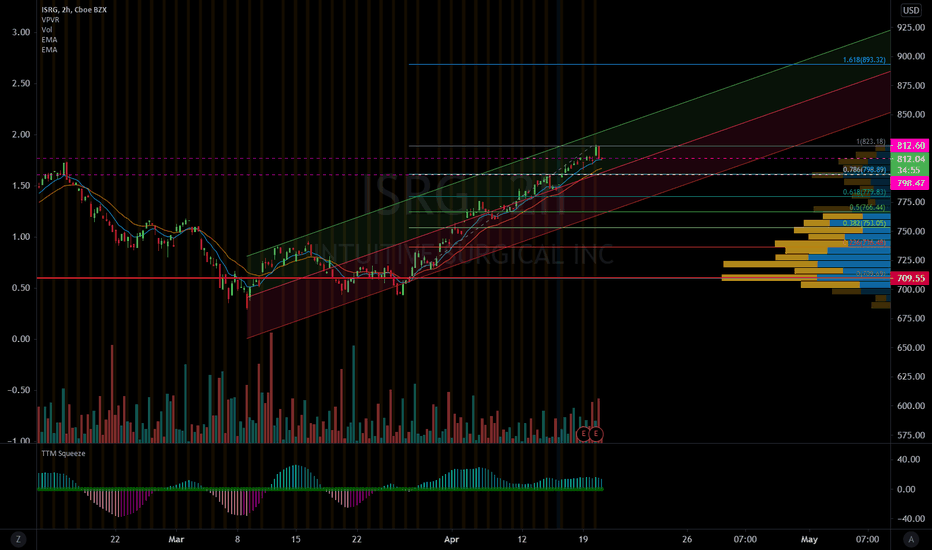This screenshot has width=932, height=550.
Task: Click the 15 date label on time axis
Action: pos(295,539)
